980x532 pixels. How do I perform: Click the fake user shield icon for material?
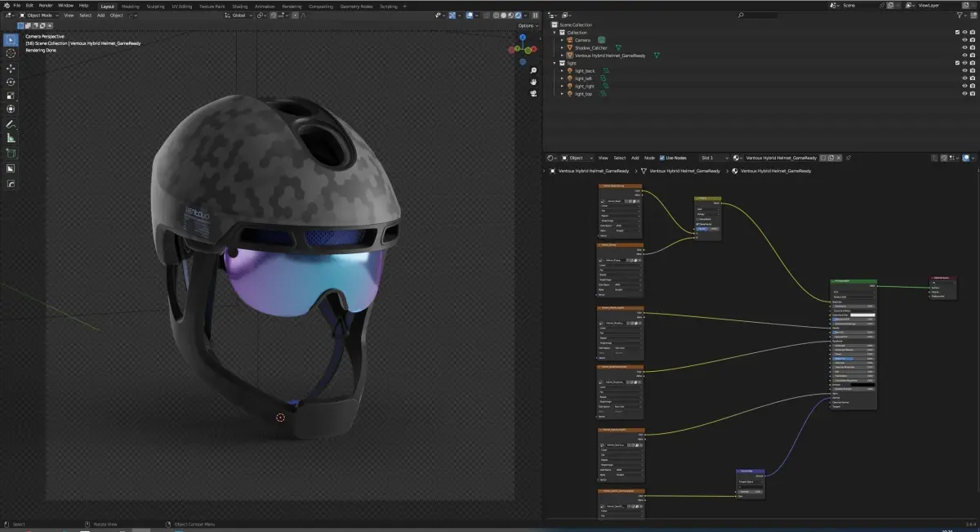tap(822, 158)
